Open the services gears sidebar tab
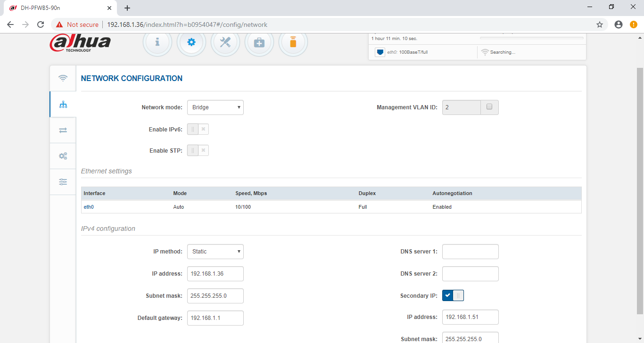Screen dimensions: 644x343 tap(63, 156)
